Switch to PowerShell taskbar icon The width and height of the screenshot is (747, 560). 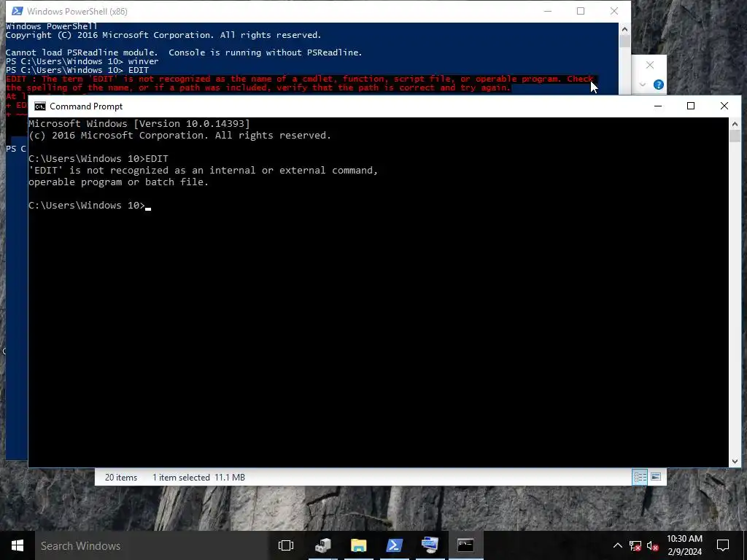tap(395, 545)
